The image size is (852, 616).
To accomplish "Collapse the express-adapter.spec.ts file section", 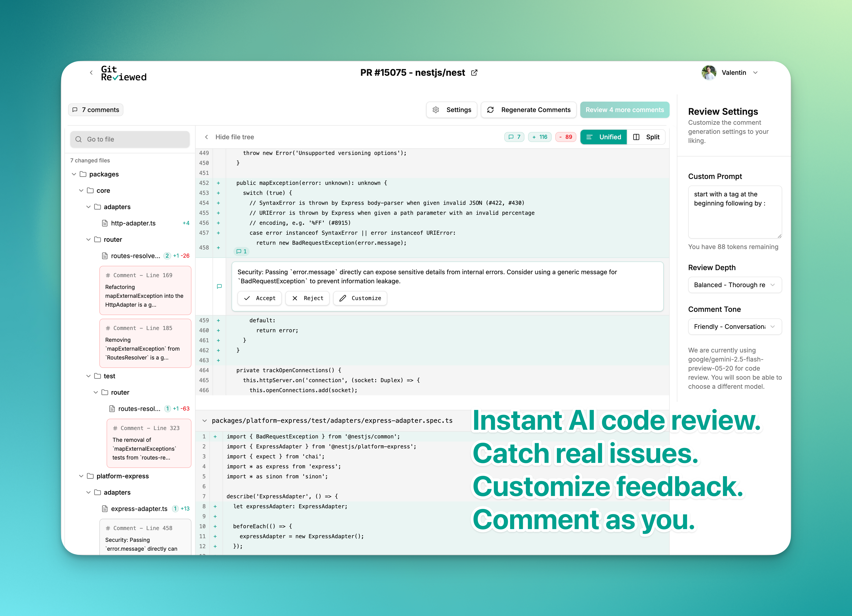I will pos(204,420).
